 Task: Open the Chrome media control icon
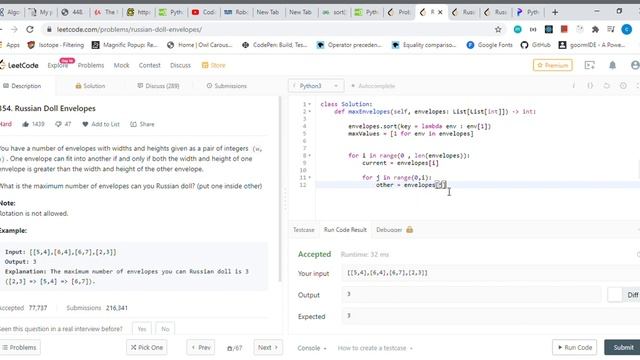click(611, 29)
